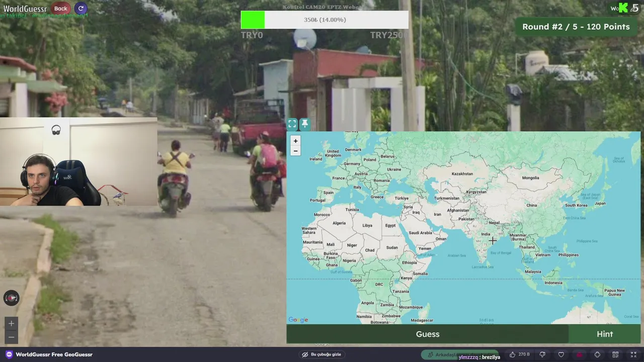
Task: Click the purple reload round icon
Action: coord(80,8)
